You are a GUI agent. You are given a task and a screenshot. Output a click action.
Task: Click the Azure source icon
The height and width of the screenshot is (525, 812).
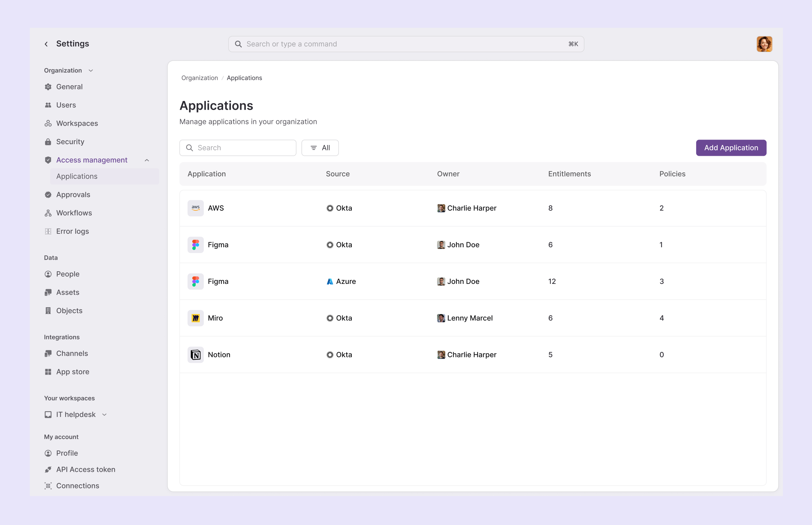pos(329,281)
